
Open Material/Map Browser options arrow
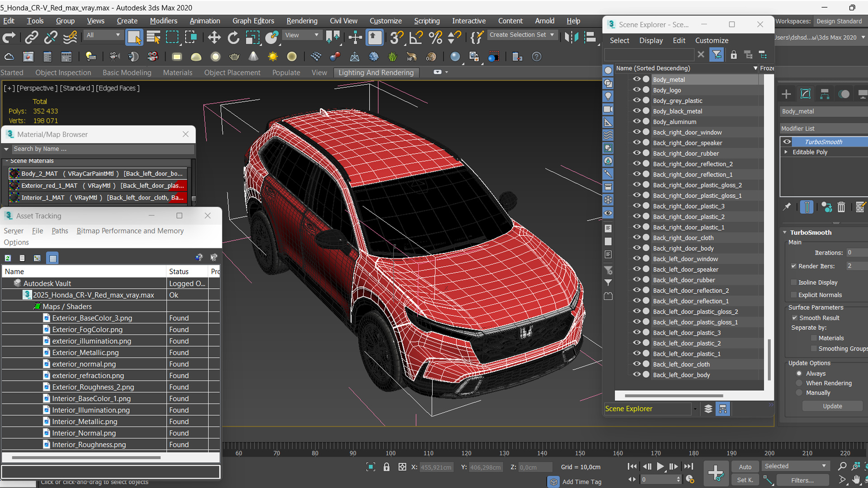[x=6, y=149]
